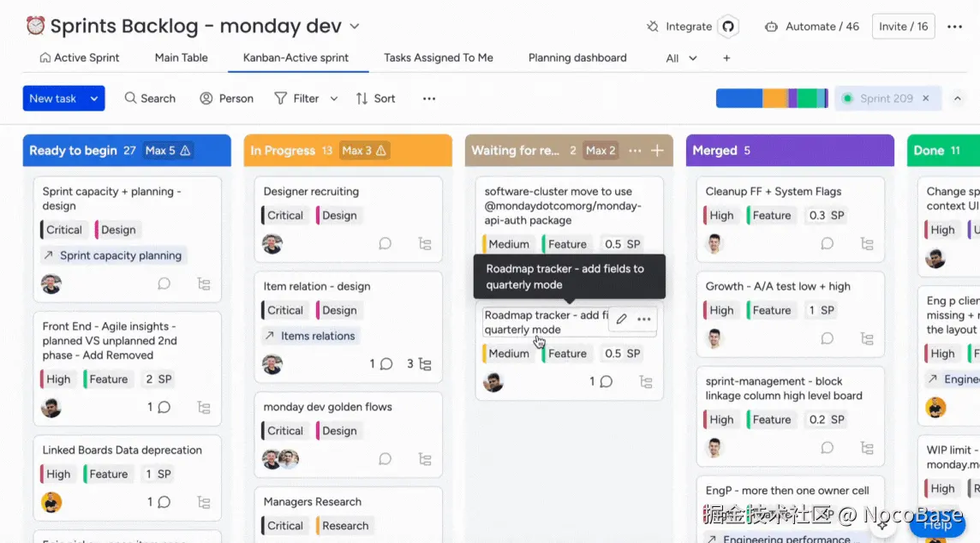Open toolbar more options ellipsis
Screen dimensions: 980x543
(428, 98)
